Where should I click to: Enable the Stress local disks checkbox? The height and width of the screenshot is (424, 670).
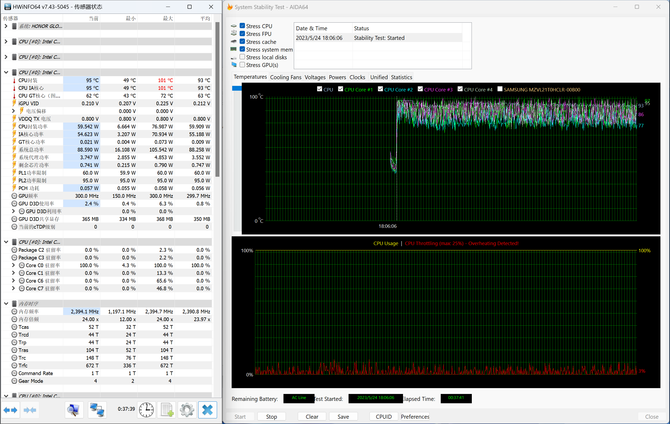242,57
